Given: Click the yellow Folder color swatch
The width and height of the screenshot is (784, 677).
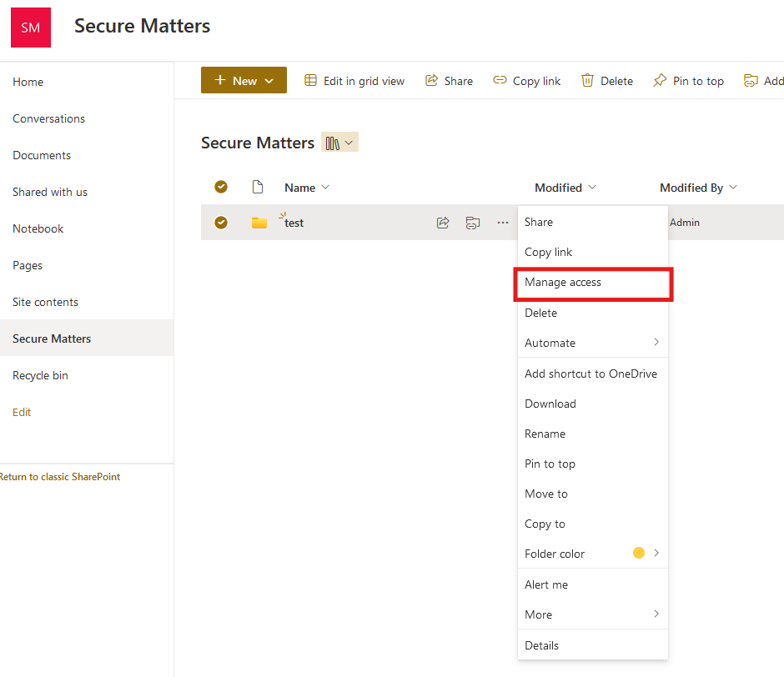Looking at the screenshot, I should coord(639,553).
